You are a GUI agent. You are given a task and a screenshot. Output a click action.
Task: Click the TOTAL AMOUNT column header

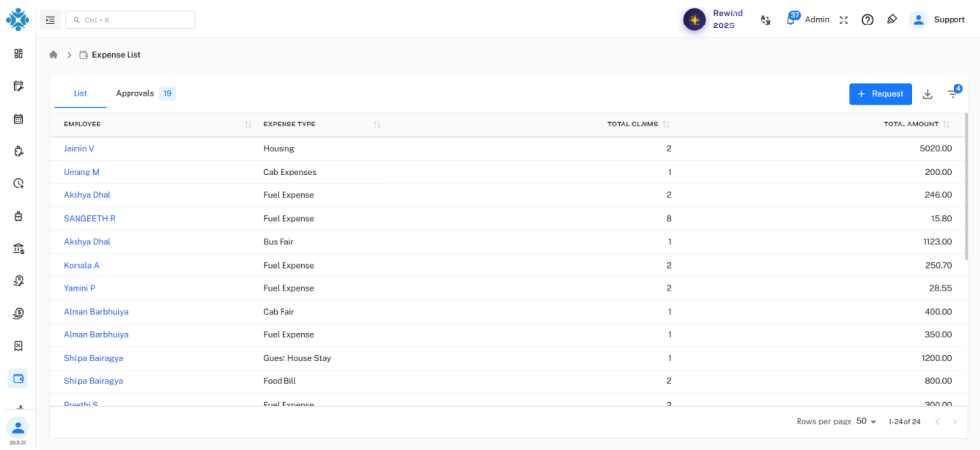(x=910, y=125)
